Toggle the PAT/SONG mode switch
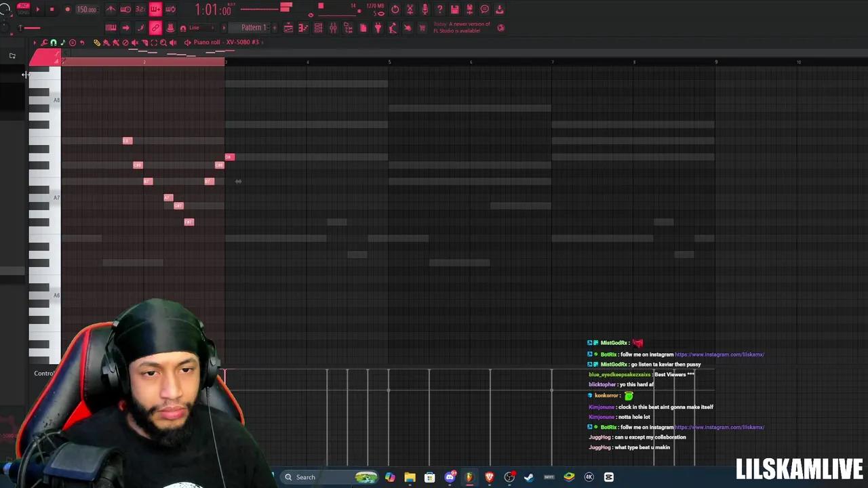The width and height of the screenshot is (868, 488). (x=23, y=9)
